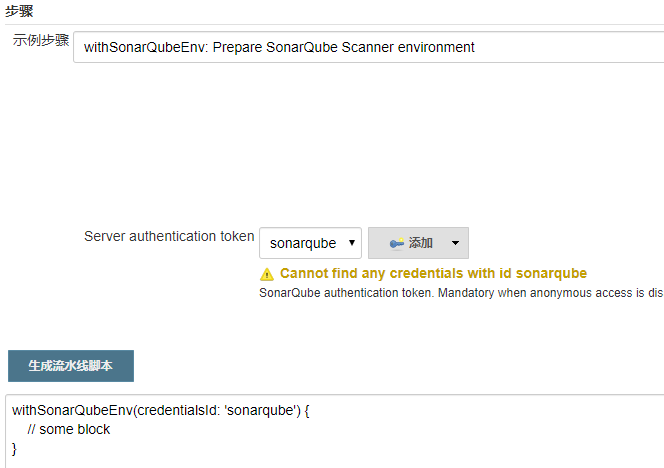
Task: Click the 添加 credentials button label
Action: (x=421, y=243)
